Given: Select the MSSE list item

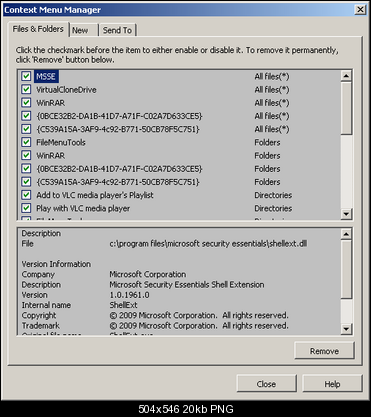Looking at the screenshot, I should click(46, 76).
